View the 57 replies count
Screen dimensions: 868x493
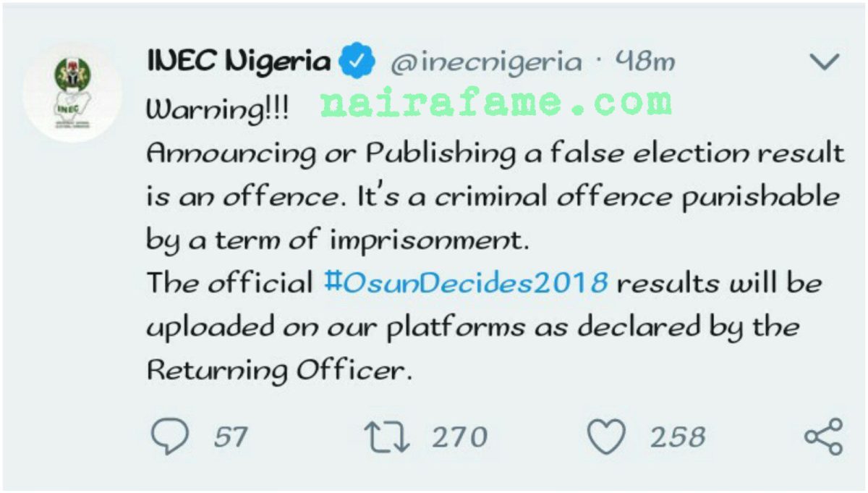pos(231,437)
